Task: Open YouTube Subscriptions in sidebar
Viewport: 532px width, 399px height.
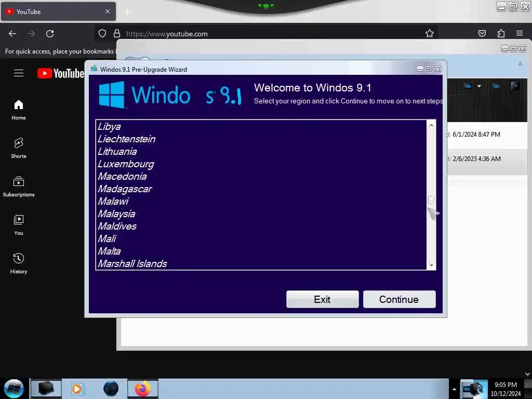Action: click(19, 187)
